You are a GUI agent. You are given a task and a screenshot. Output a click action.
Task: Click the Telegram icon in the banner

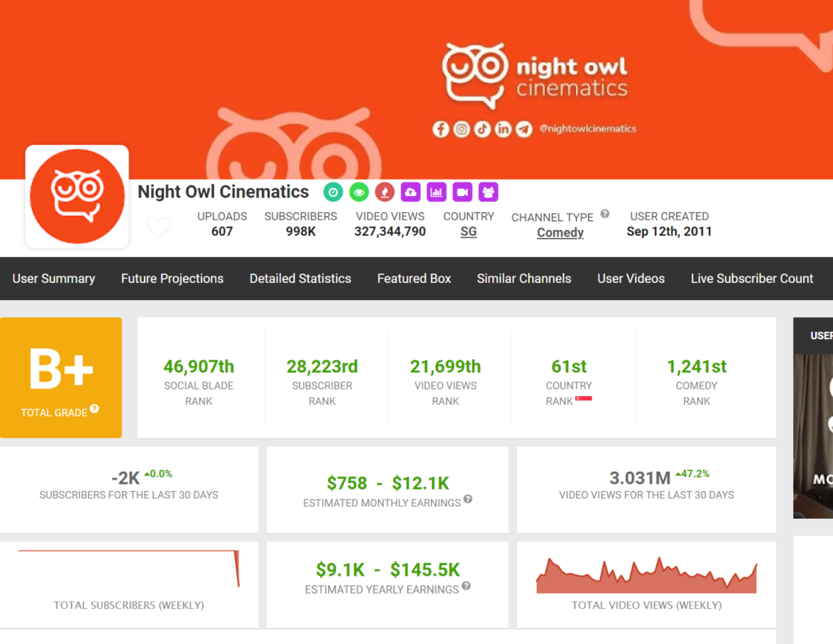(x=524, y=129)
